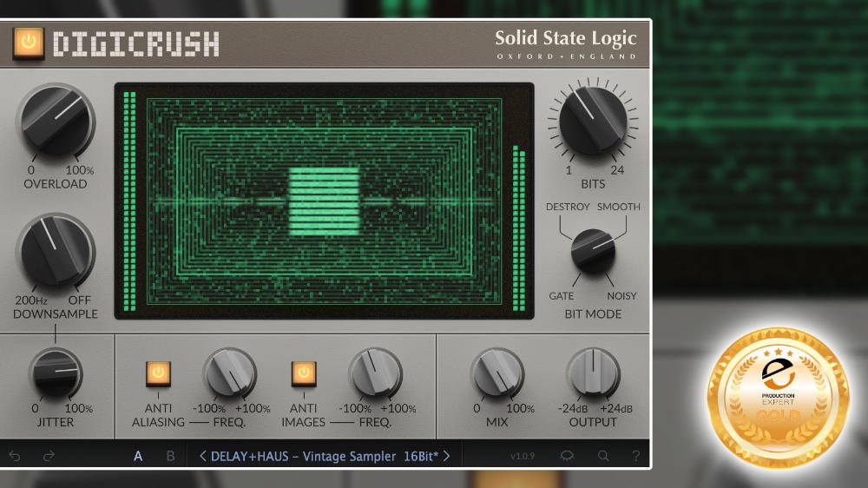Screen dimensions: 868x488
Task: Select preset slot A
Action: pyautogui.click(x=138, y=456)
